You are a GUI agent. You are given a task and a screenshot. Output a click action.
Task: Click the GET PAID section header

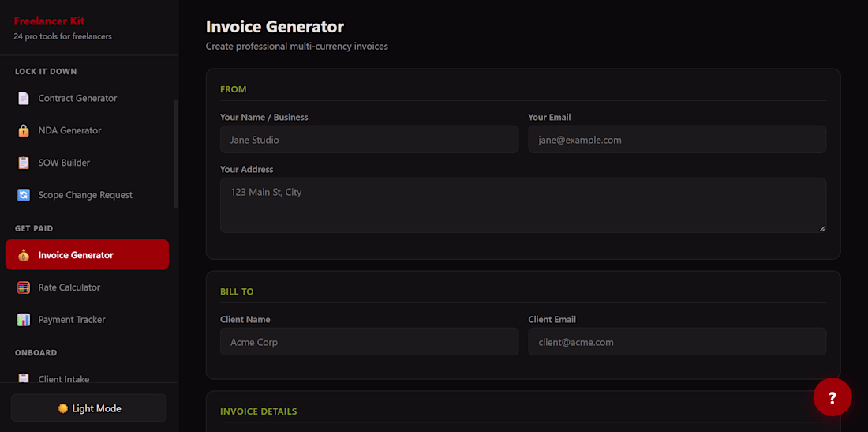(34, 228)
